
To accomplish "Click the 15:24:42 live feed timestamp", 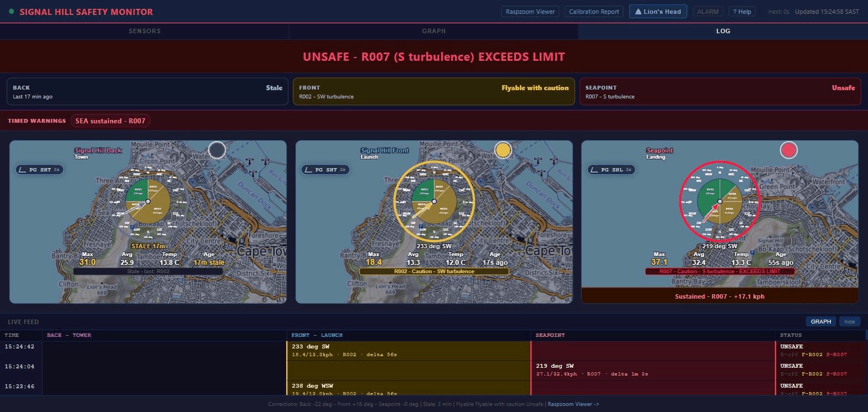I will [20, 347].
